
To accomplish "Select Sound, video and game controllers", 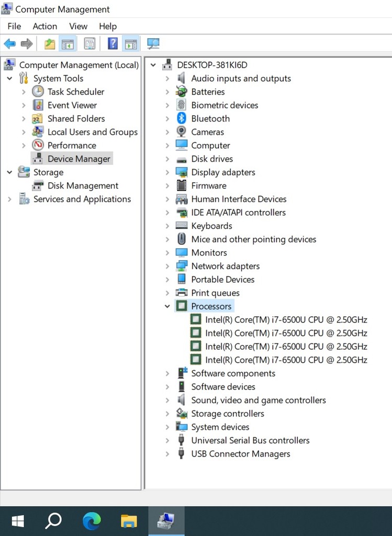I will coord(259,400).
